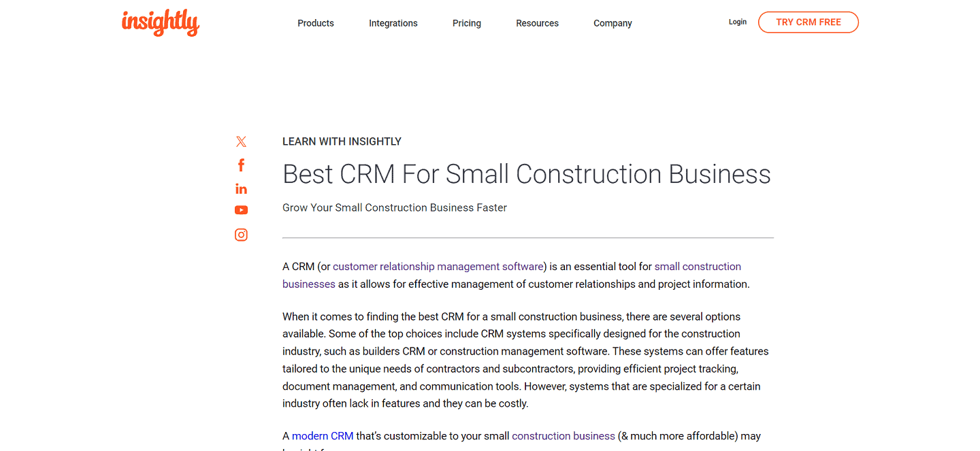
Task: Click the Best CRM article headline
Action: (526, 174)
